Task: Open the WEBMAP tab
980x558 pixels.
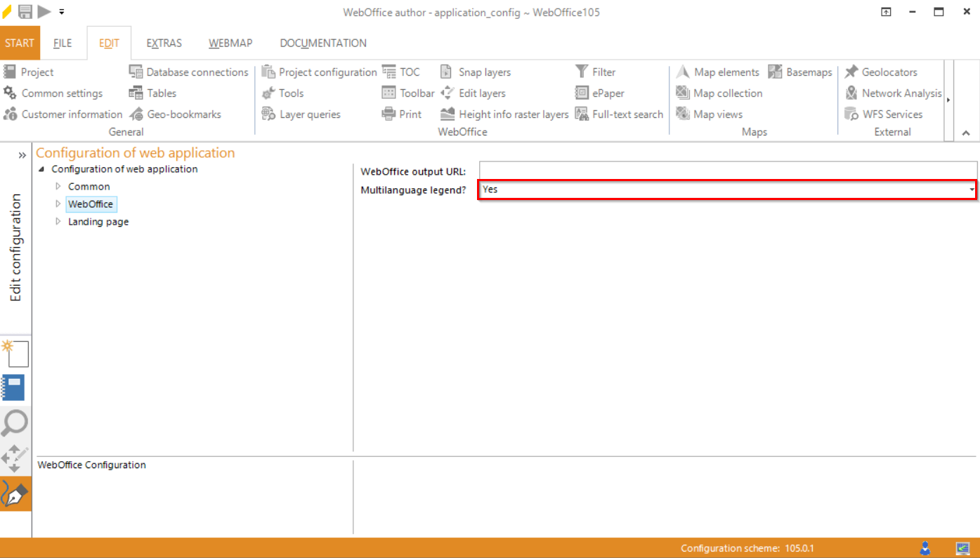Action: [x=230, y=43]
